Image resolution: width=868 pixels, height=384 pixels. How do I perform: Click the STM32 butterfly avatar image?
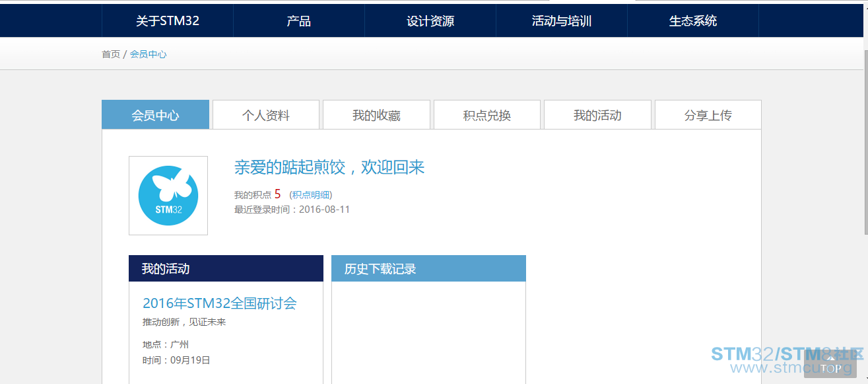(x=168, y=196)
